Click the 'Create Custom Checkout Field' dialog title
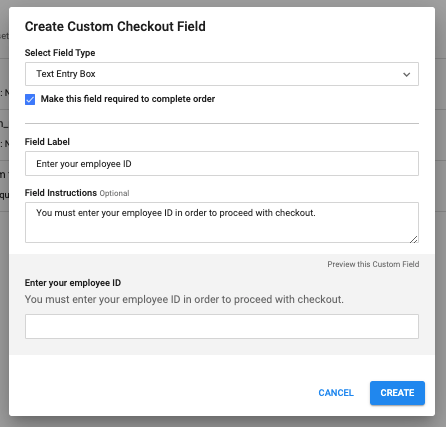The image size is (446, 427). [x=115, y=27]
